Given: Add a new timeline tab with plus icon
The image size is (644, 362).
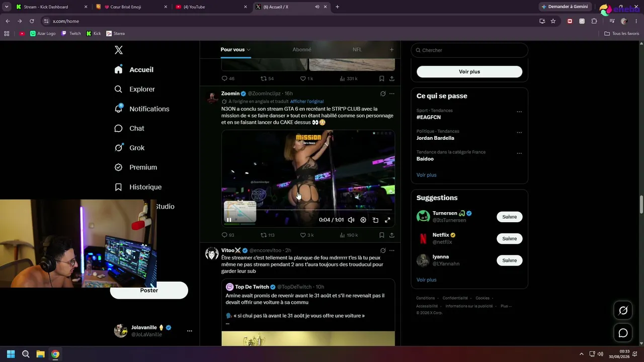Looking at the screenshot, I should [391, 50].
